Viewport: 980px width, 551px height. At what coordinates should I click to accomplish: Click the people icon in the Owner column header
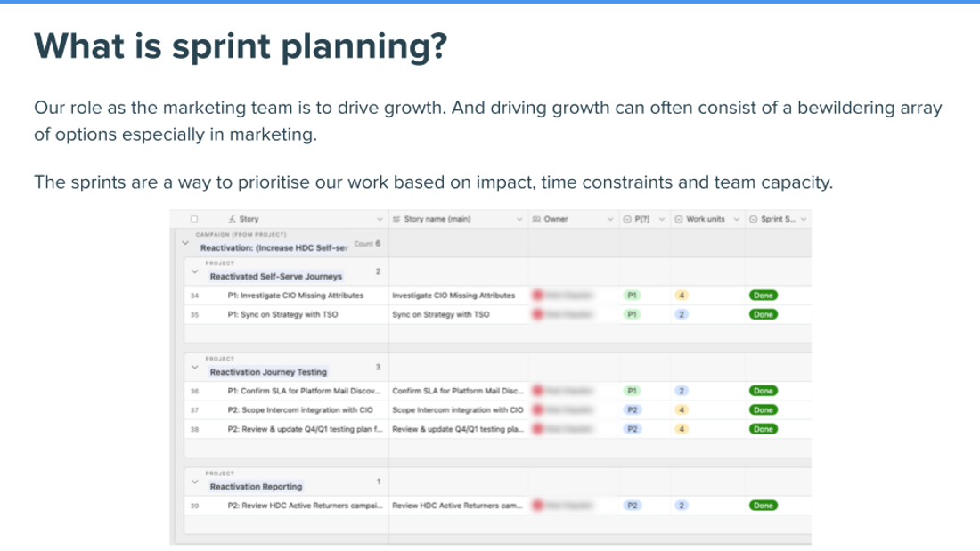pos(535,219)
